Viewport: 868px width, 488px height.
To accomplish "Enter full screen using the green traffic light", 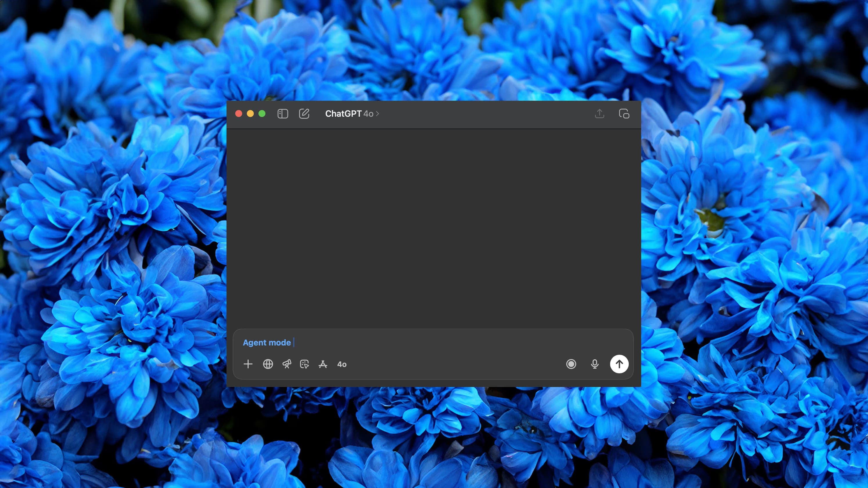I will [x=262, y=114].
